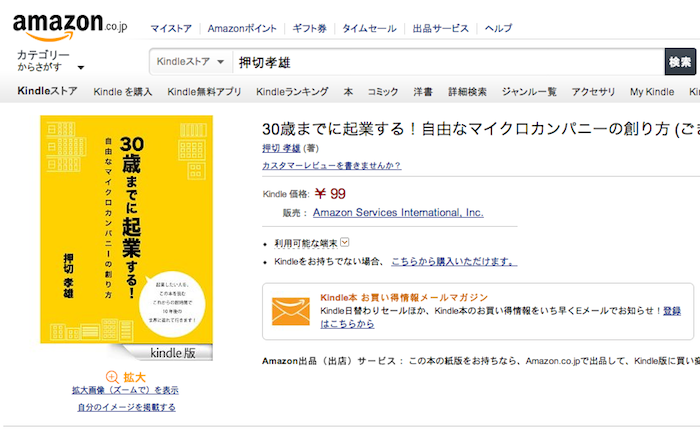Click the orange envelope mail icon
This screenshot has height=429, width=700.
coord(291,312)
